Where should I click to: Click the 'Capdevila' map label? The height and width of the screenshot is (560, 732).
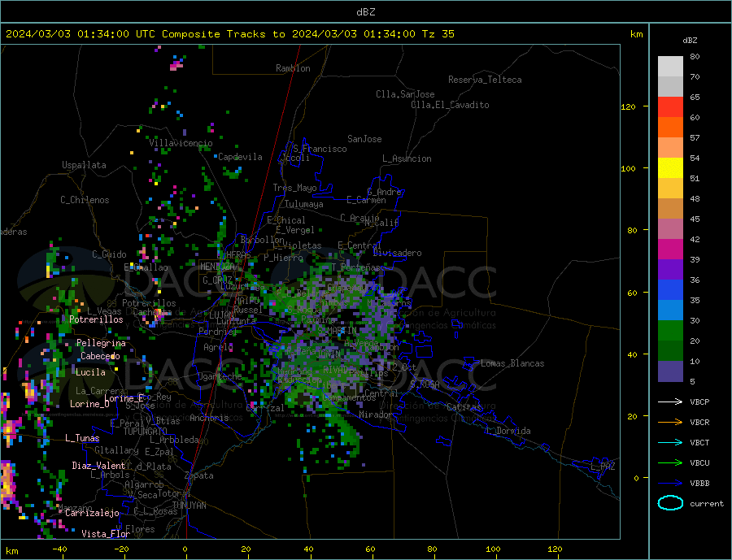(240, 157)
